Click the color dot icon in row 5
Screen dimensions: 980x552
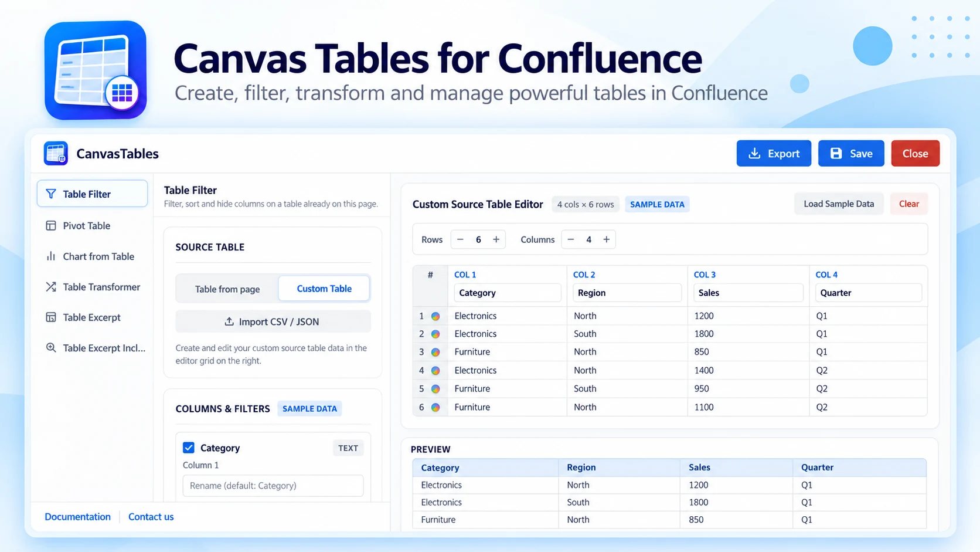[435, 389]
